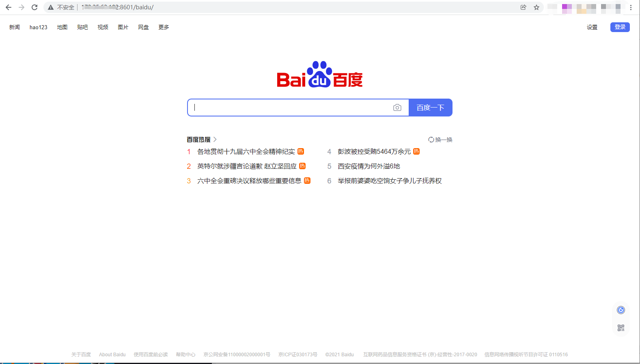The image size is (640, 364).
Task: Open 地图 in top navigation
Action: click(x=62, y=27)
